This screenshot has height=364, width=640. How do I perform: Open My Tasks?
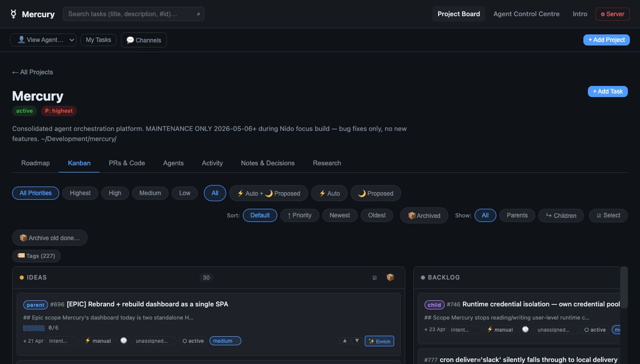(x=98, y=40)
